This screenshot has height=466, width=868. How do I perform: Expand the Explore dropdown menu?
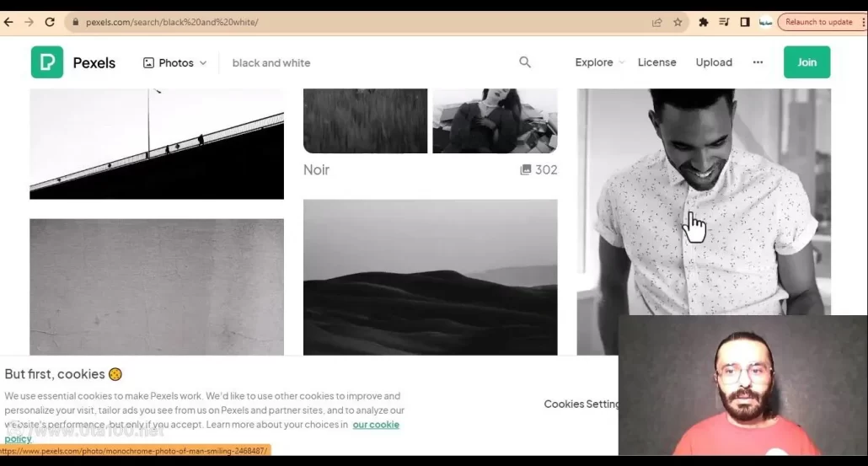pos(599,62)
